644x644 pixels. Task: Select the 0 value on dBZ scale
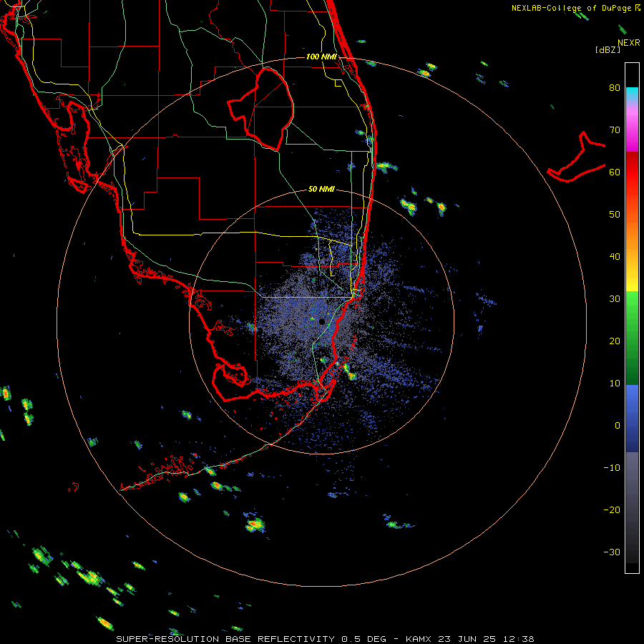tap(618, 426)
